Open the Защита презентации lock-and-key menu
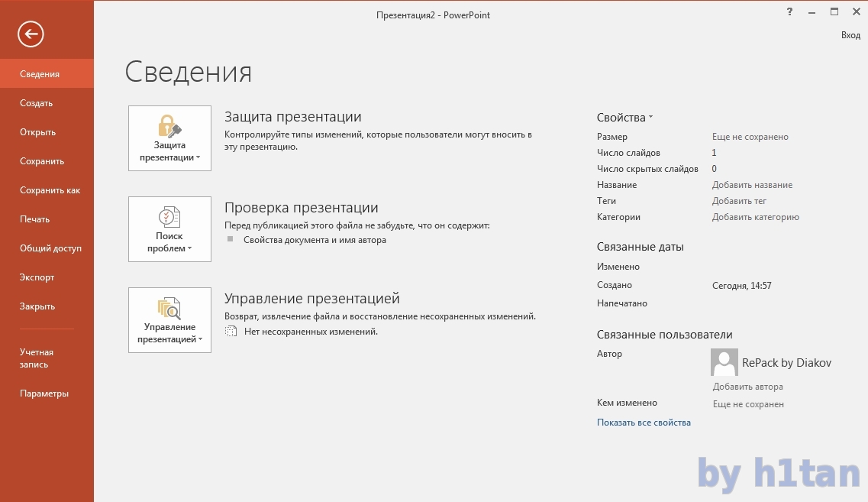868x502 pixels. tap(170, 138)
